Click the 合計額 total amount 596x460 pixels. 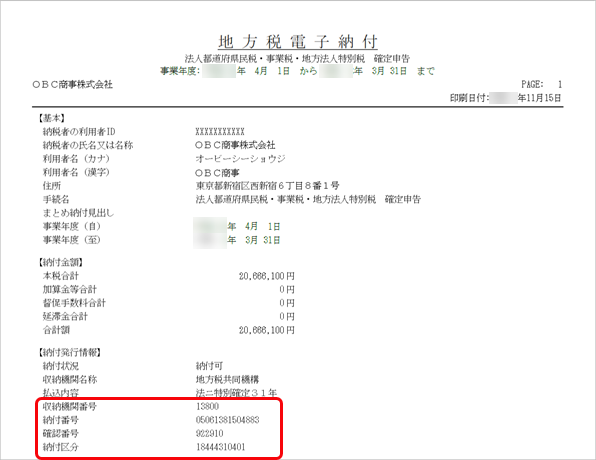pos(266,330)
